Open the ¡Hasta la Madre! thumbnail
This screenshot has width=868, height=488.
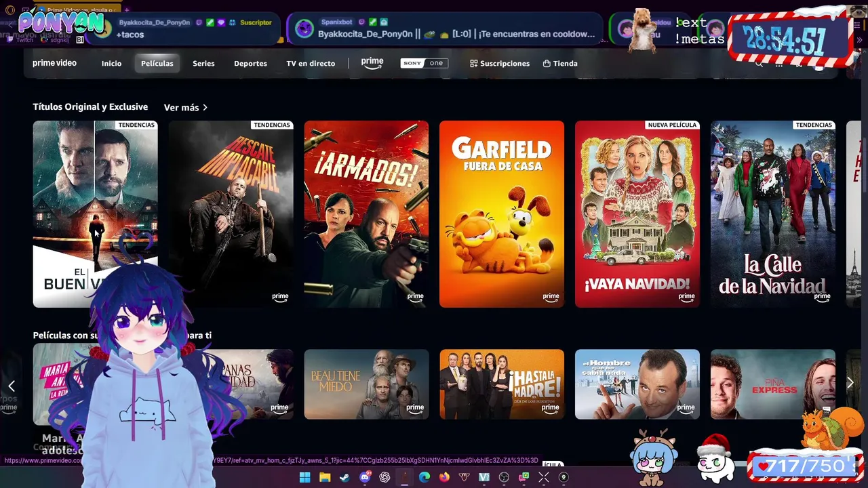[502, 384]
